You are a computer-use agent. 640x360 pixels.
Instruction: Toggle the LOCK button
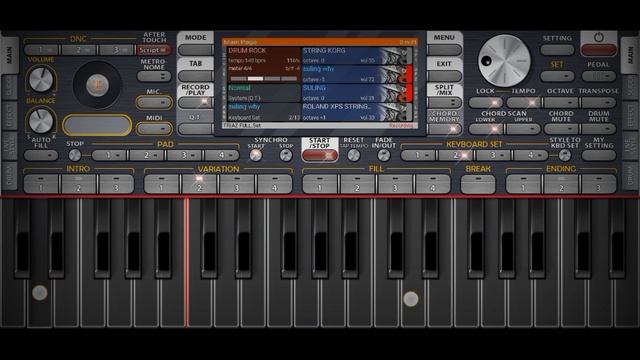(485, 102)
